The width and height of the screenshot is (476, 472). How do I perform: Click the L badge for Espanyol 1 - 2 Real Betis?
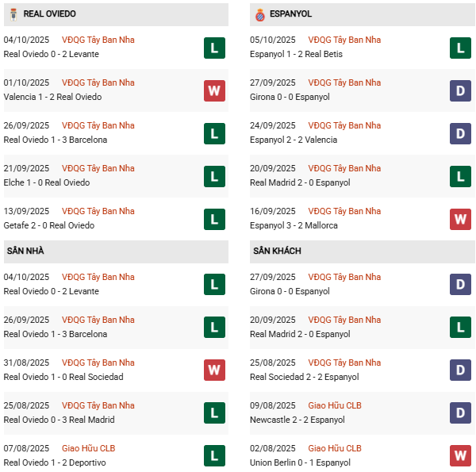[460, 48]
